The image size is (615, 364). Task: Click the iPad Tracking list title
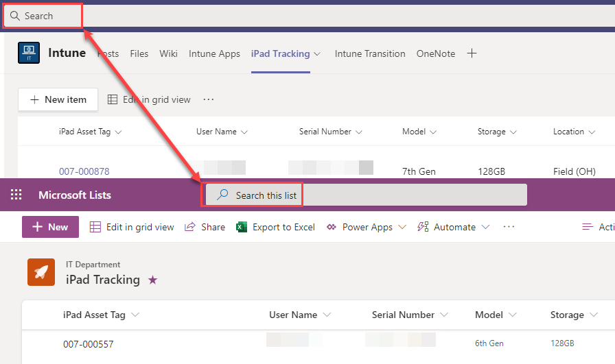point(103,280)
